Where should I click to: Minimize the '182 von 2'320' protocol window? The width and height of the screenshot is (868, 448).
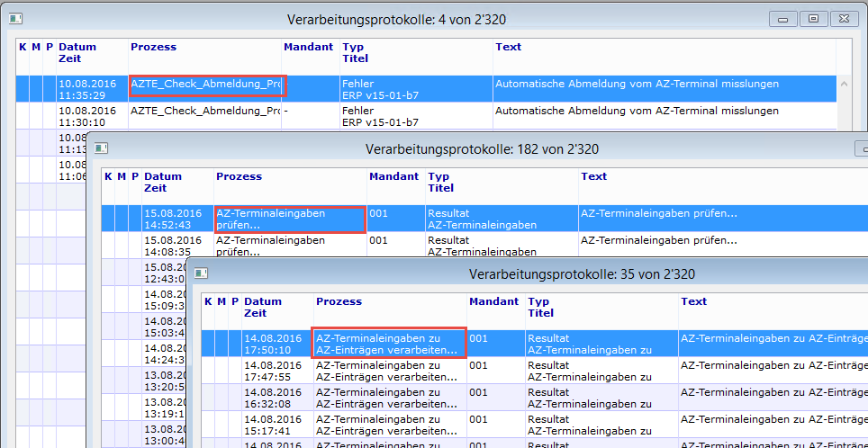862,148
